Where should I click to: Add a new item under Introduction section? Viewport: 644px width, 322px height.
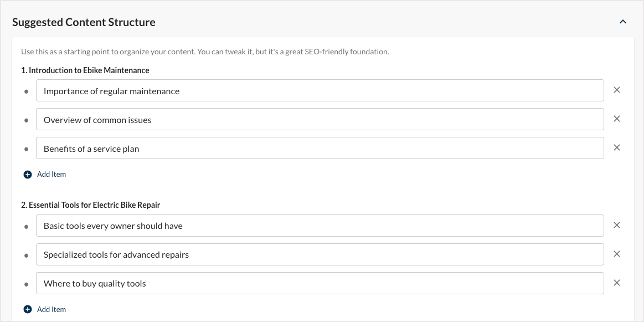click(x=51, y=174)
